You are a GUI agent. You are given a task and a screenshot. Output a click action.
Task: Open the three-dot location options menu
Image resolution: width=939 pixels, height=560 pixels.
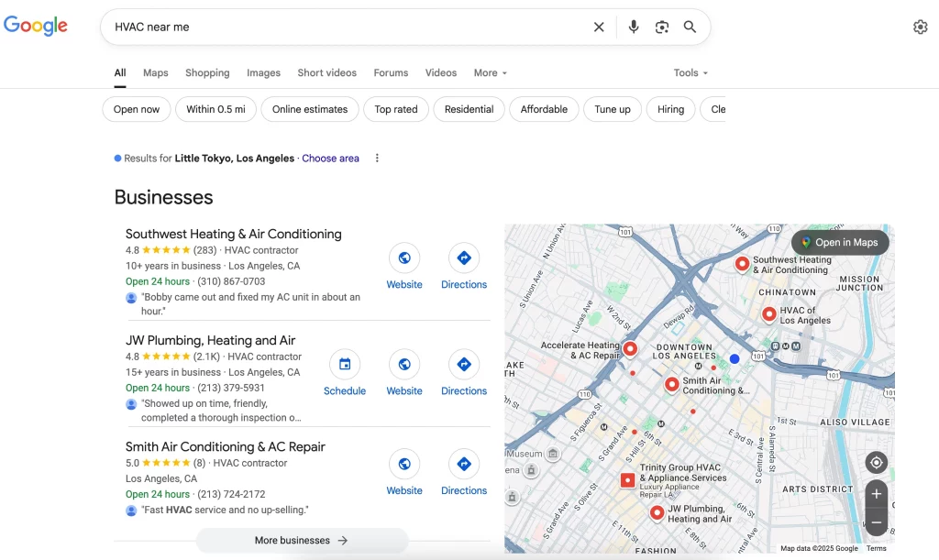(377, 158)
